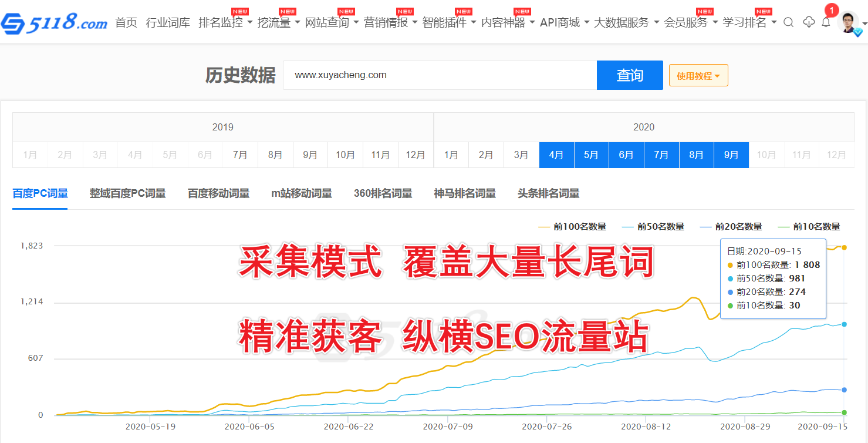Image resolution: width=868 pixels, height=443 pixels.
Task: Open the 行业词库 nav link
Action: (x=168, y=22)
